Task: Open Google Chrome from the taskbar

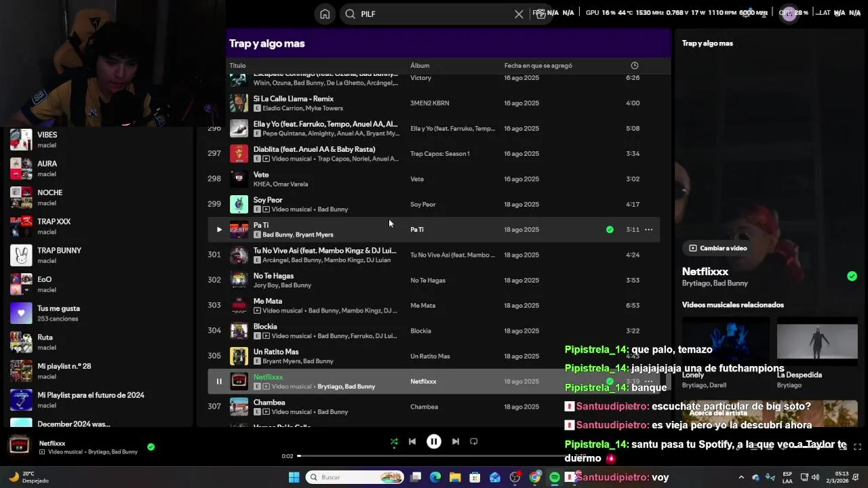Action: (535, 477)
